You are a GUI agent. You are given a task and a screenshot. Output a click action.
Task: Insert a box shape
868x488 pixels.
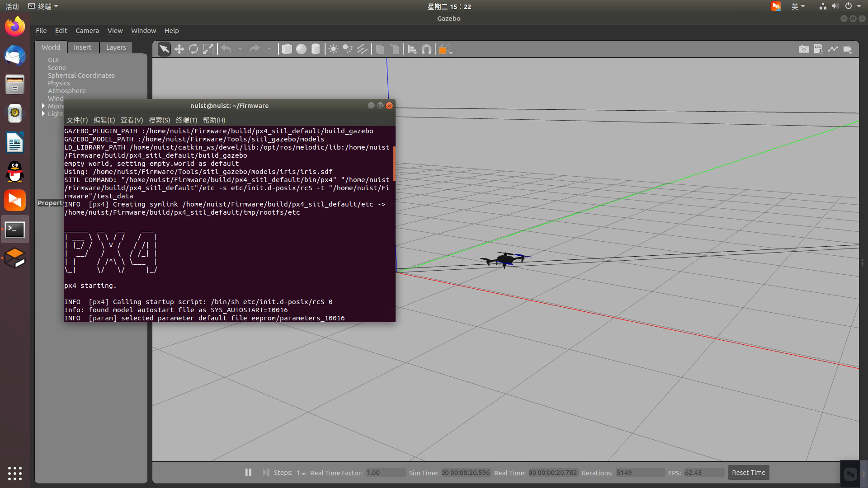287,49
